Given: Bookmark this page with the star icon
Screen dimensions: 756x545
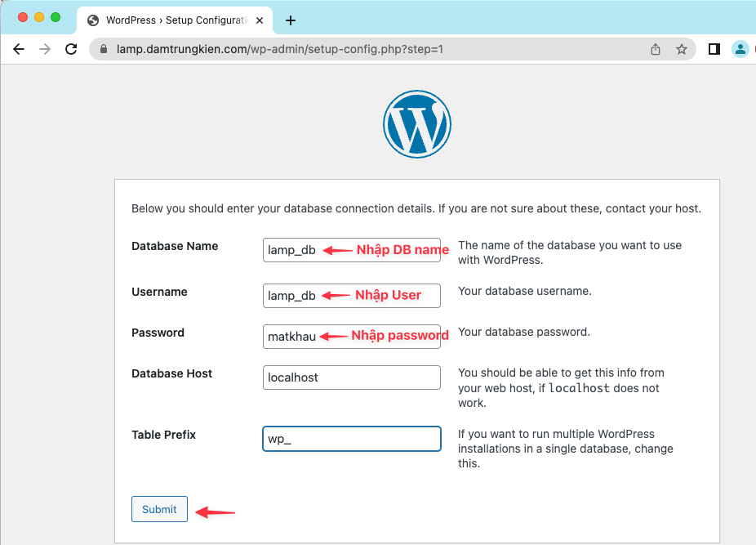Looking at the screenshot, I should (x=681, y=49).
